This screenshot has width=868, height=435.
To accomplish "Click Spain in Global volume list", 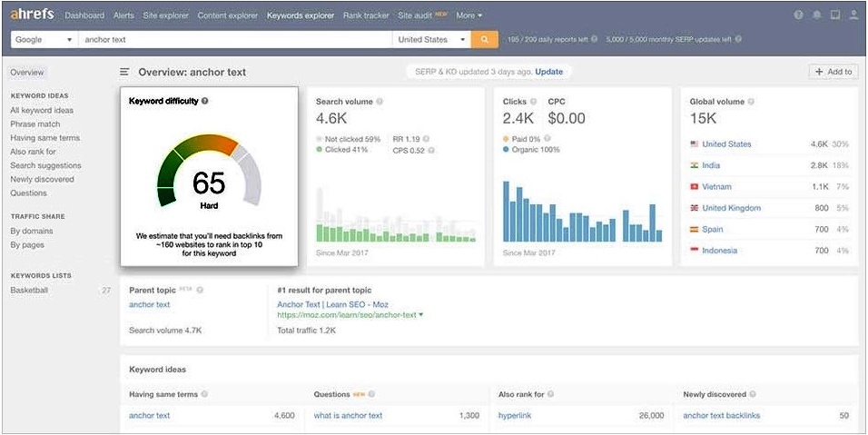I will click(x=713, y=229).
